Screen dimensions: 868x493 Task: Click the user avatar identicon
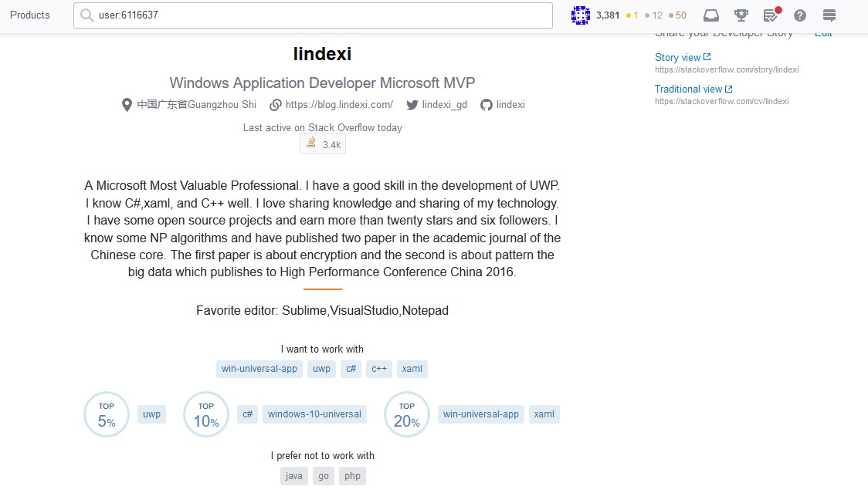[x=581, y=15]
